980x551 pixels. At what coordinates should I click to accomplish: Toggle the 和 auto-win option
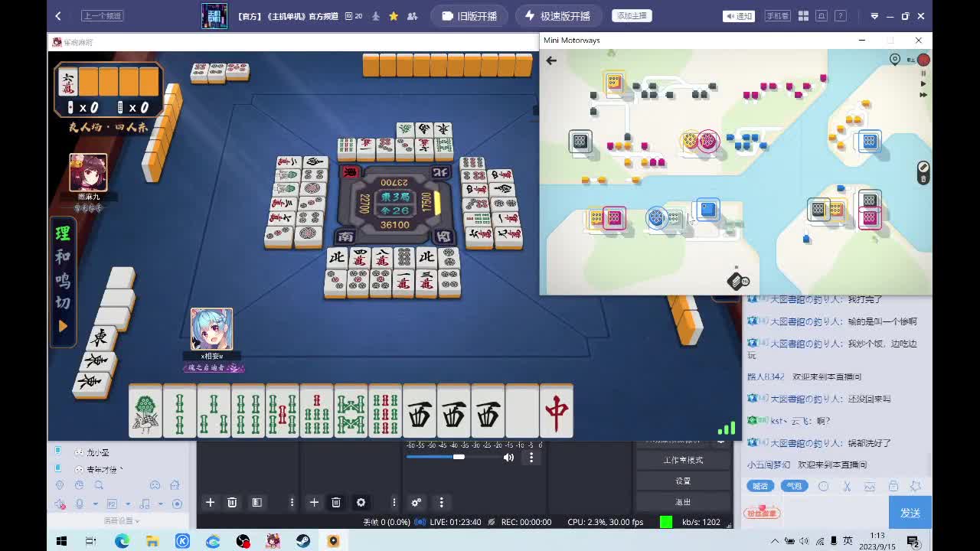tap(63, 257)
